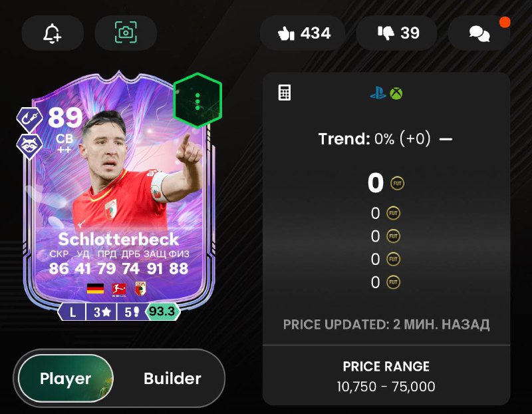The height and width of the screenshot is (414, 532).
Task: Click the Augsburg club crest below stats
Action: click(140, 289)
